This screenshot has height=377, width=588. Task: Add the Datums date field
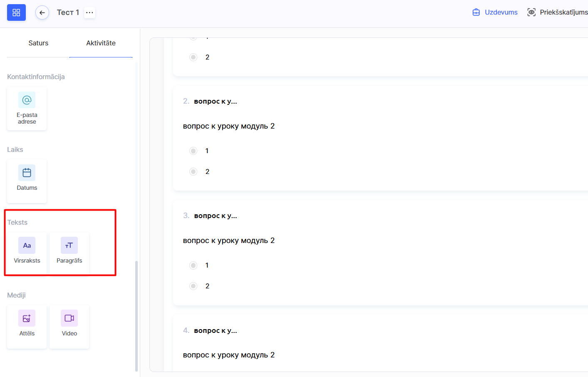click(x=27, y=181)
